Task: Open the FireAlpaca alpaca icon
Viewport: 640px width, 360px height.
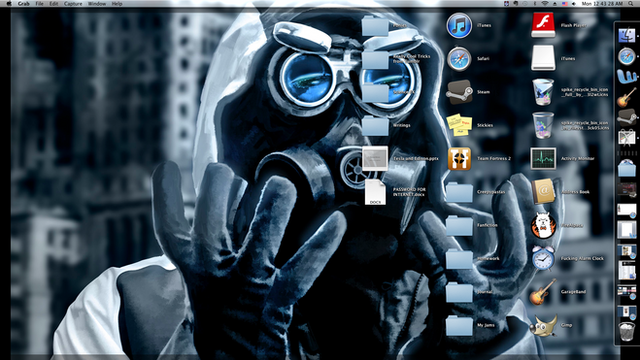Action: (x=543, y=225)
